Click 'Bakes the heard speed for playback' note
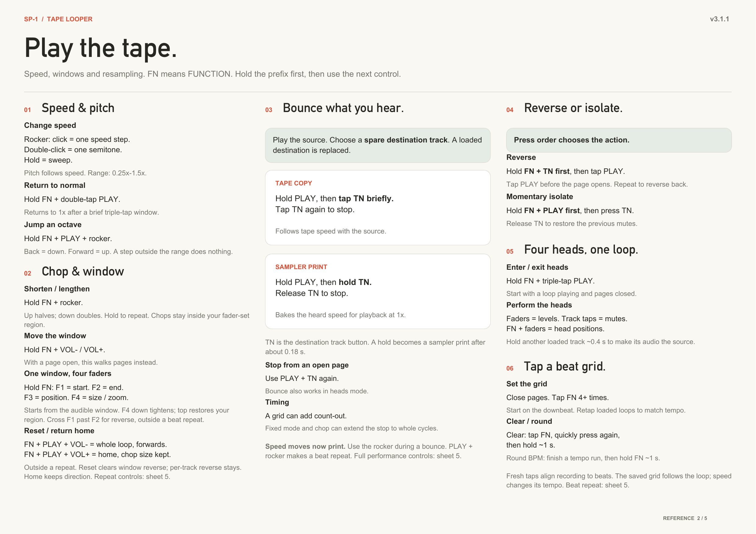This screenshot has width=756, height=534. coord(340,315)
